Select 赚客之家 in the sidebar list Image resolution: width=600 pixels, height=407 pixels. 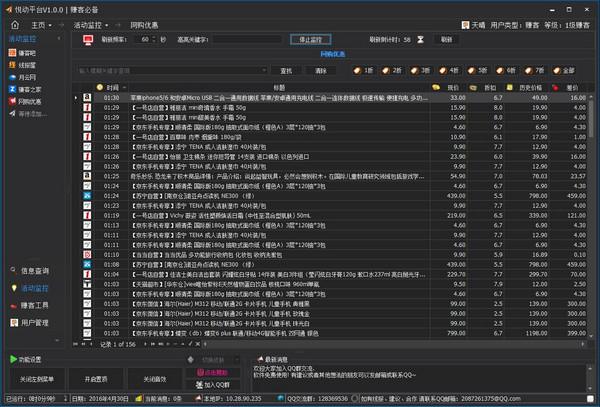click(x=30, y=89)
